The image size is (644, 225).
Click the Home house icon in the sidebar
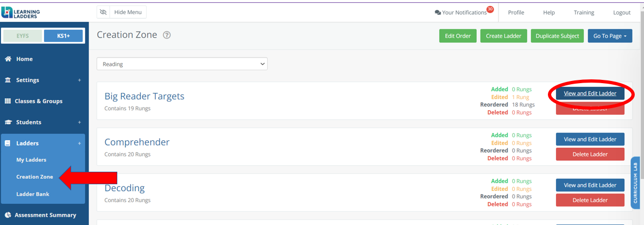coord(8,59)
